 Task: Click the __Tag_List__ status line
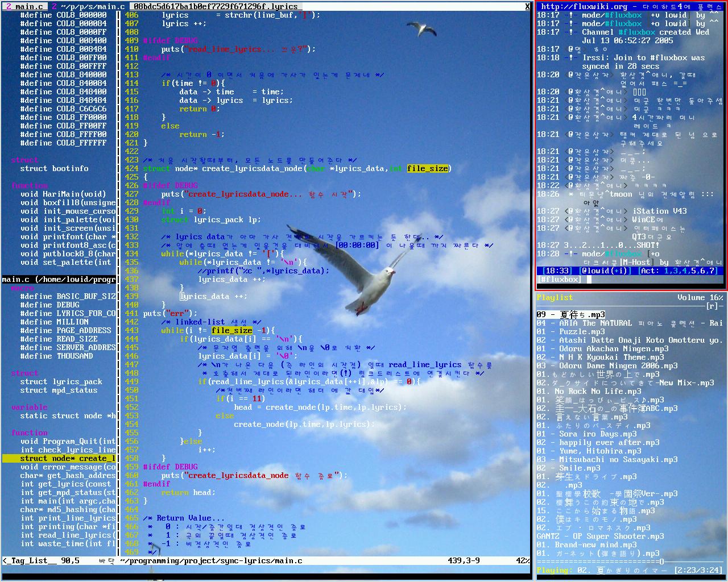59,560
